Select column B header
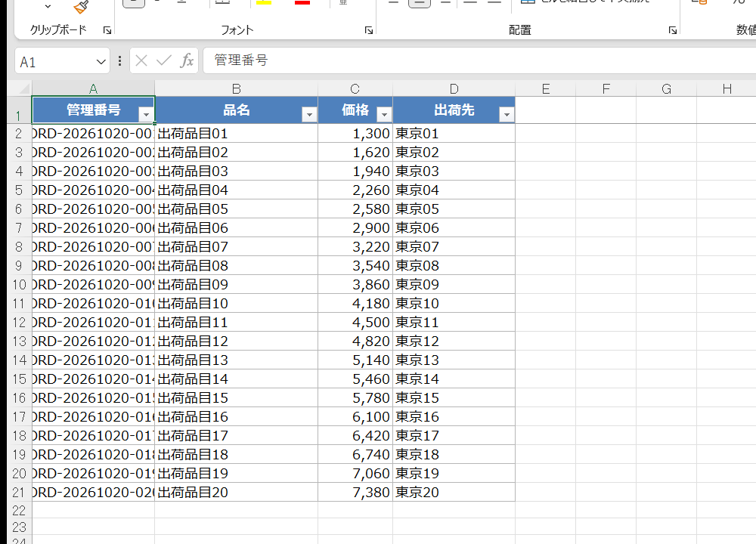This screenshot has height=544, width=756. (x=236, y=88)
